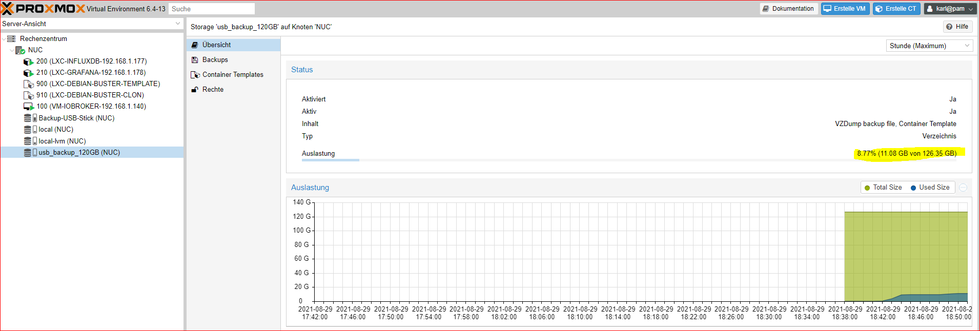The image size is (980, 331).
Task: Select local (NUC) storage
Action: [56, 130]
